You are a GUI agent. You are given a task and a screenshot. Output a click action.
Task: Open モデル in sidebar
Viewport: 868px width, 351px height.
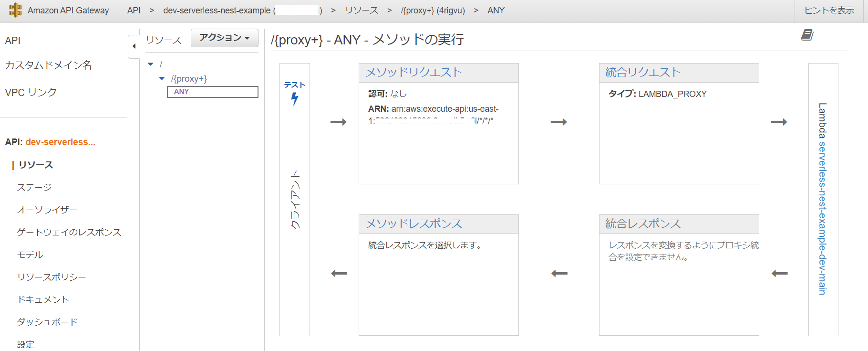click(x=30, y=255)
